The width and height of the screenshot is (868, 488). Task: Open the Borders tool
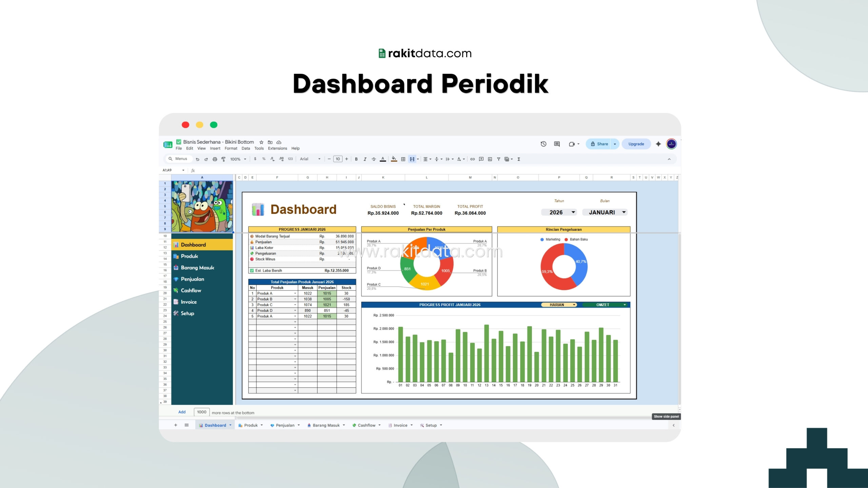403,159
